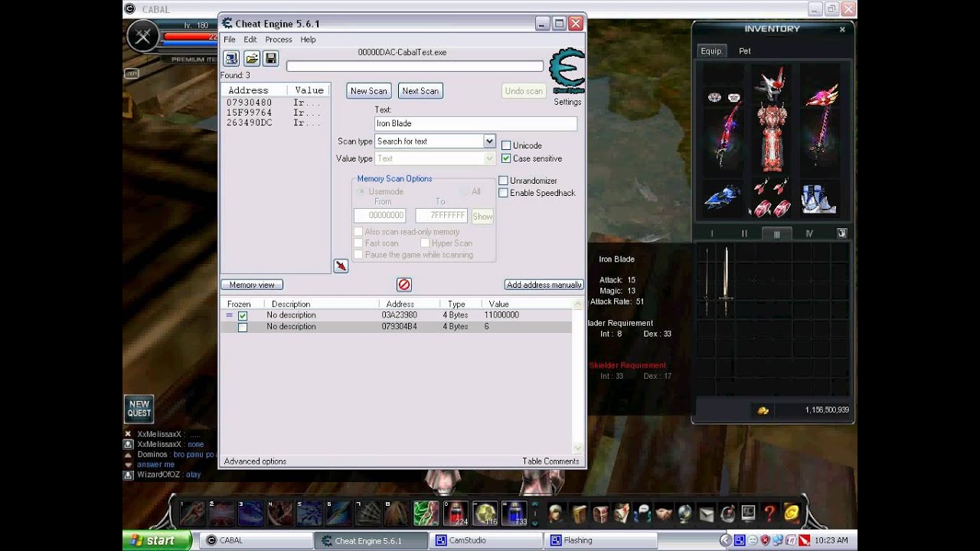The height and width of the screenshot is (551, 980).
Task: Click the gold coins icon in inventory
Action: [763, 410]
